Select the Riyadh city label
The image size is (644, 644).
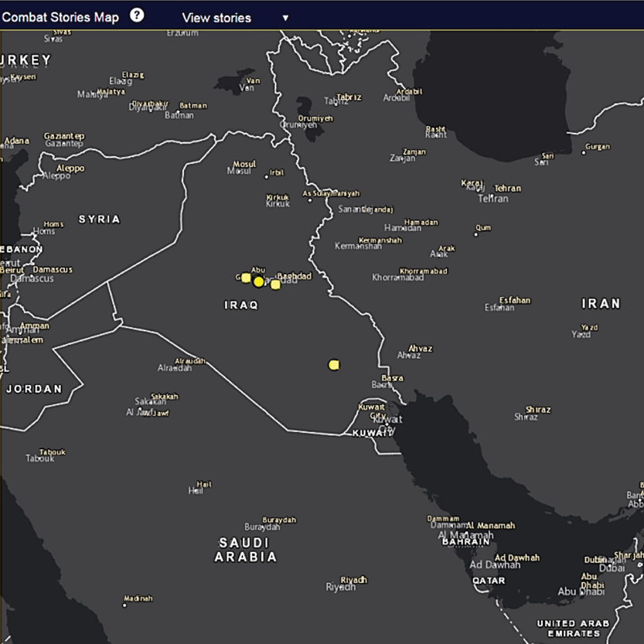(x=353, y=581)
